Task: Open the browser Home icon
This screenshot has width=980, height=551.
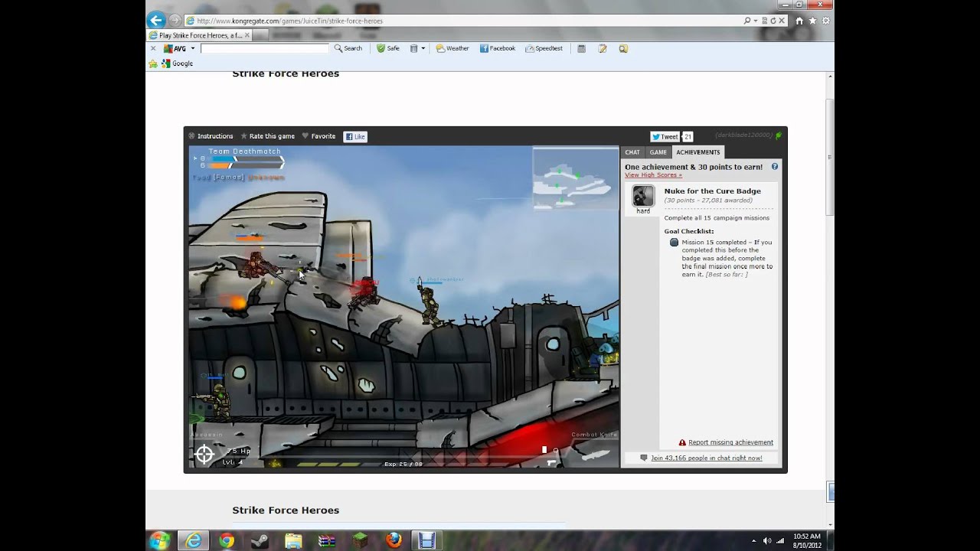Action: point(799,21)
